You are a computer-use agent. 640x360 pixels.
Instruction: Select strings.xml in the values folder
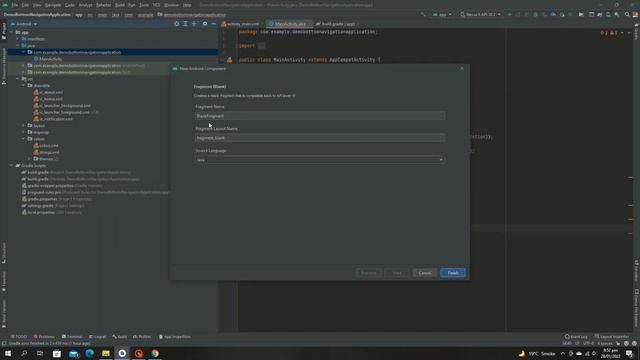47,152
